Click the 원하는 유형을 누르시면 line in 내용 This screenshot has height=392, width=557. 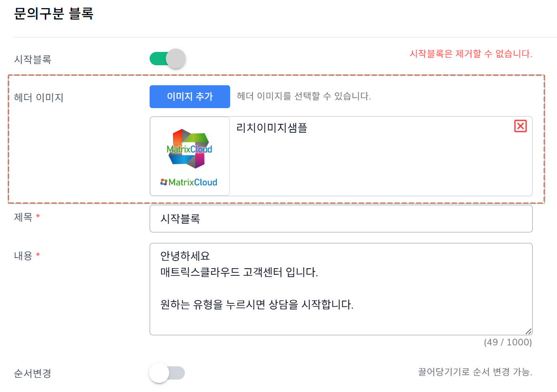tap(257, 305)
